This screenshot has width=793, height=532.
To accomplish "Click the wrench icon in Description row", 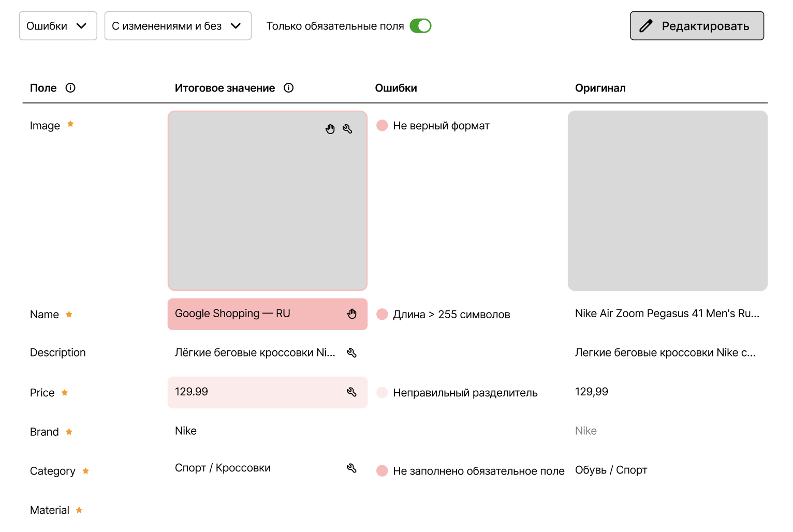I will tap(352, 353).
